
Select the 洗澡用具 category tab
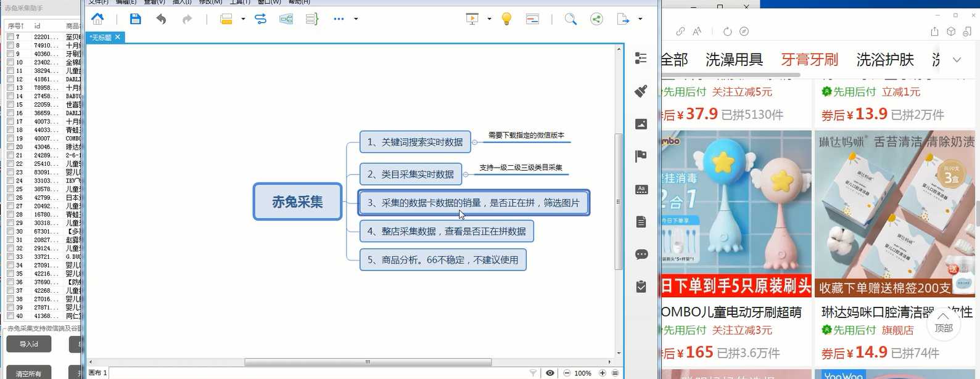coord(734,60)
